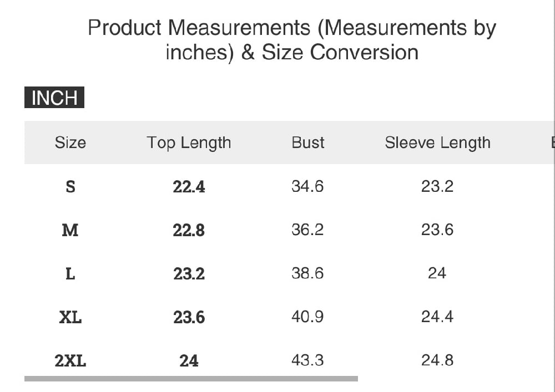Select the size L row label

[x=70, y=273]
